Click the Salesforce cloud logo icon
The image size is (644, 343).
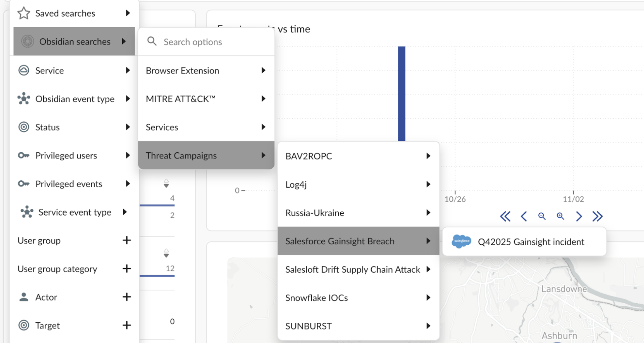461,241
